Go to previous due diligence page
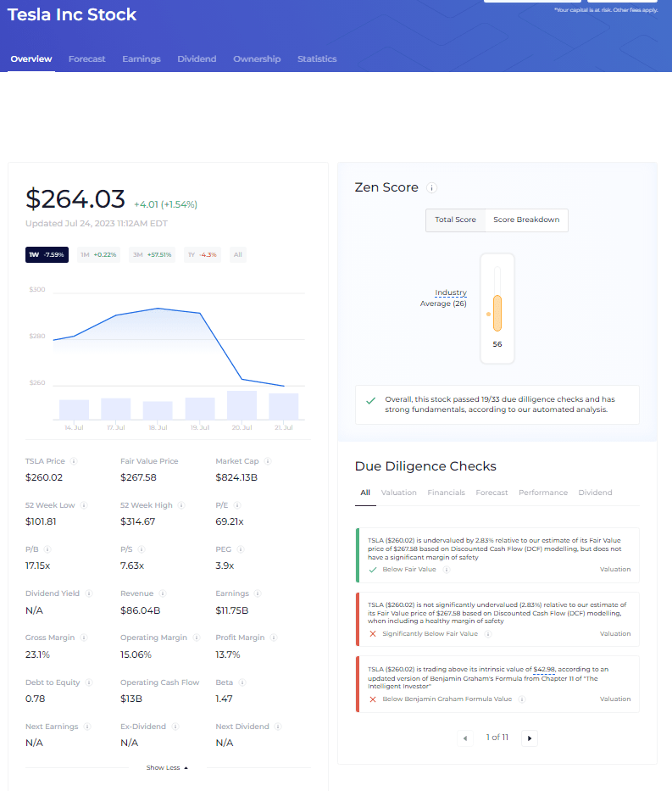 (464, 738)
